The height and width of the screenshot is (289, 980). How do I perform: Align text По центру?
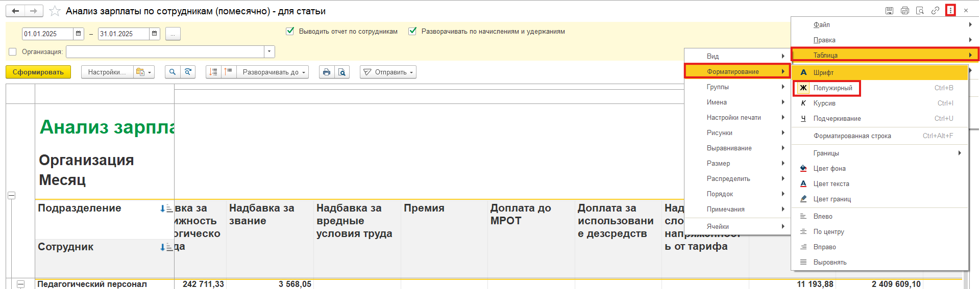880,231
